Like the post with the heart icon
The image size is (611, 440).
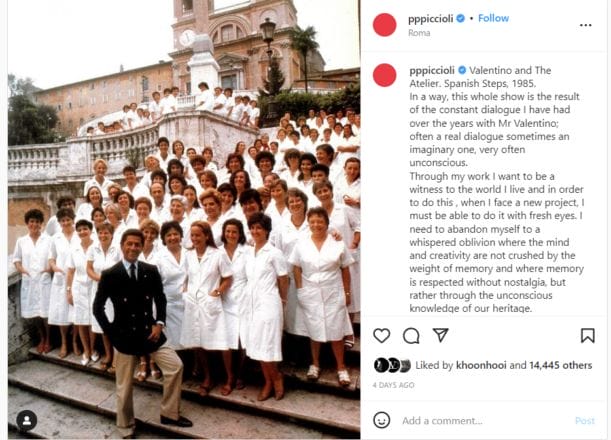click(381, 336)
